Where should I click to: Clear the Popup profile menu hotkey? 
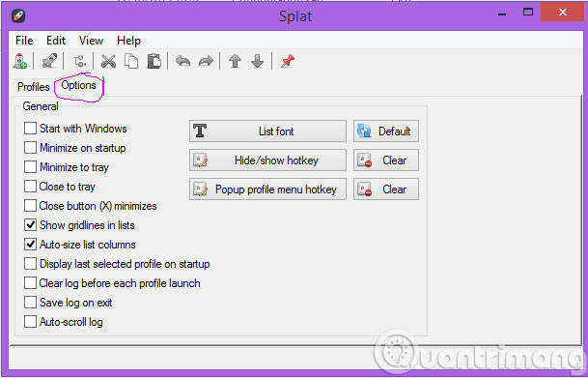tap(386, 189)
